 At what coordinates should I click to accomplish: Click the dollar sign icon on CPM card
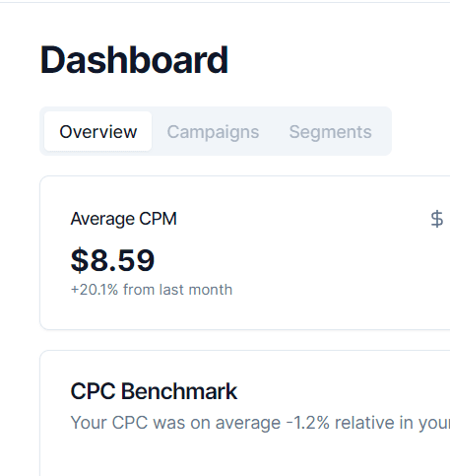click(436, 219)
